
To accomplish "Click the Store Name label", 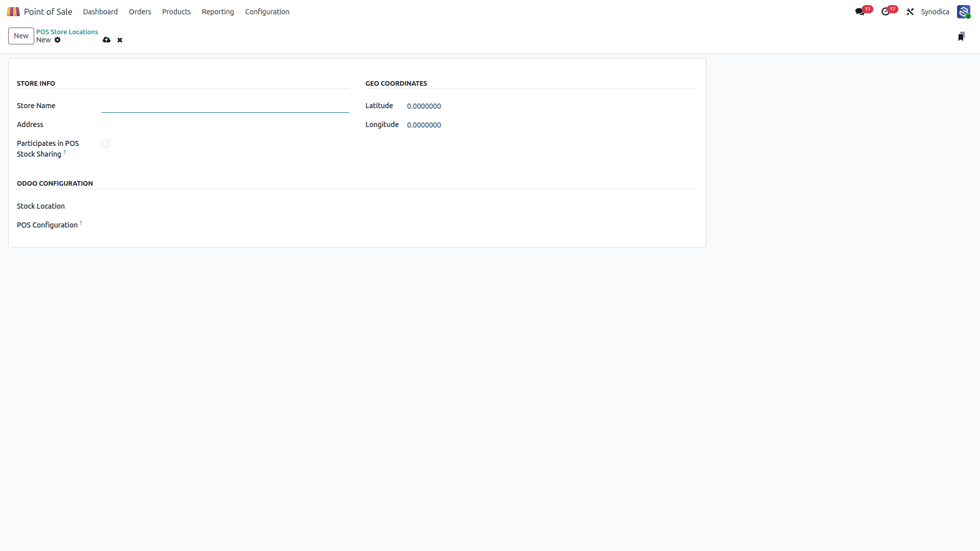I will [x=36, y=106].
